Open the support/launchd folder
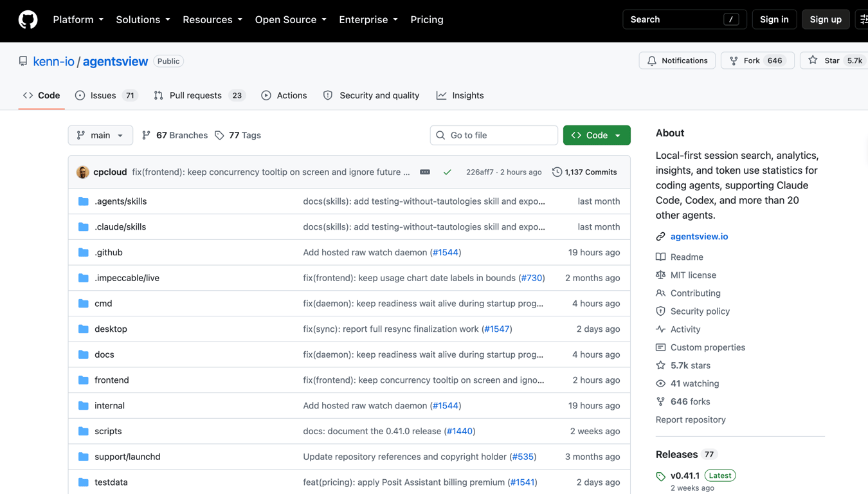The width and height of the screenshot is (868, 494). 127,457
